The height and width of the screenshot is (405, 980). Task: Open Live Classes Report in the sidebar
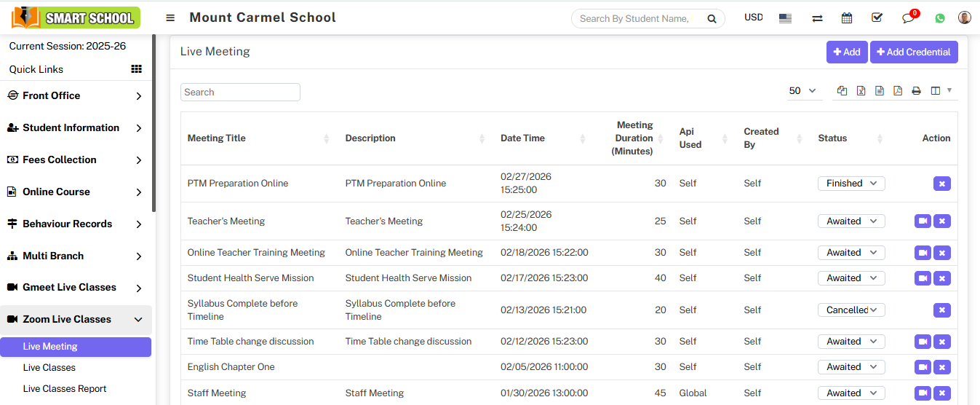[65, 389]
